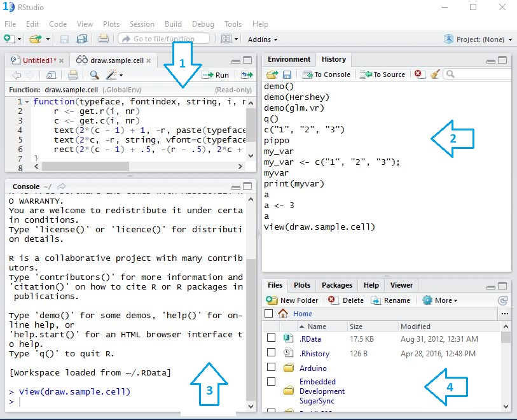Click the Save history disk icon
The width and height of the screenshot is (517, 420).
[x=287, y=75]
